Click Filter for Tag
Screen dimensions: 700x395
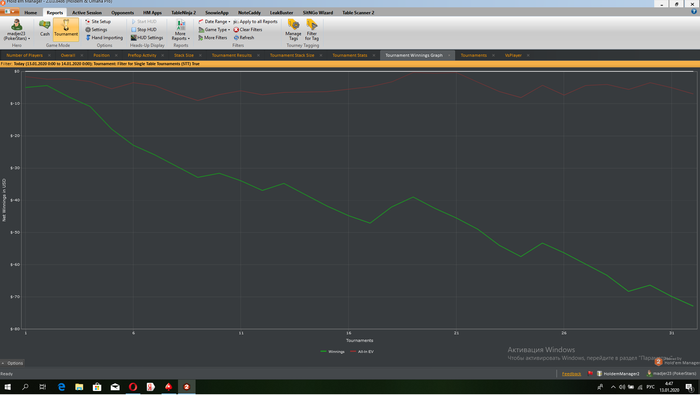pyautogui.click(x=312, y=30)
